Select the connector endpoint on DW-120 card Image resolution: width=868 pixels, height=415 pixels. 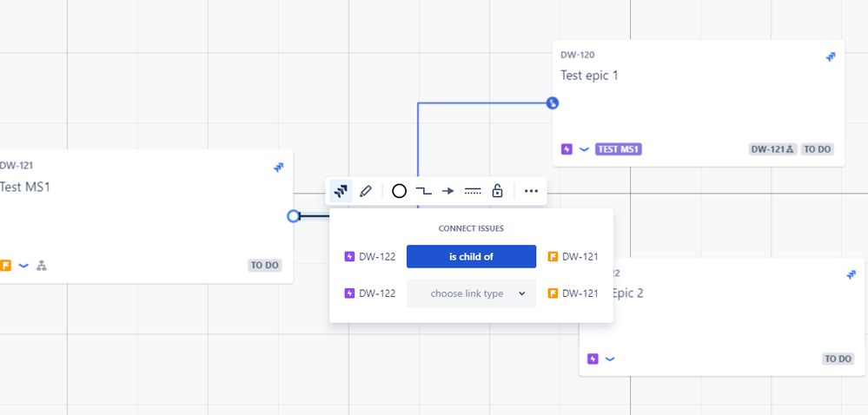coord(553,103)
